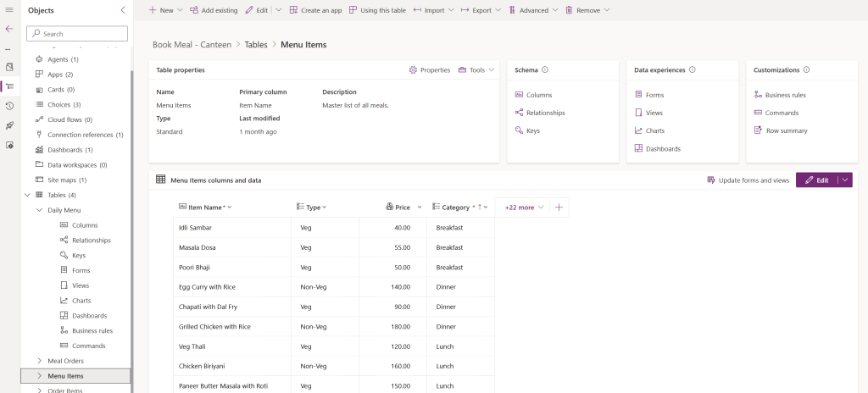Click the purple Edit button
Image resolution: width=868 pixels, height=393 pixels.
coord(816,180)
